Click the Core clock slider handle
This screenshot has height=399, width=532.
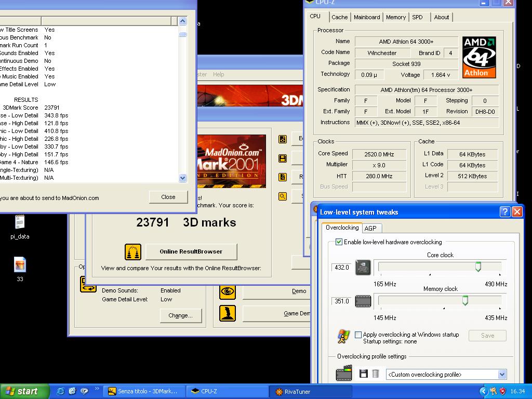coord(478,267)
